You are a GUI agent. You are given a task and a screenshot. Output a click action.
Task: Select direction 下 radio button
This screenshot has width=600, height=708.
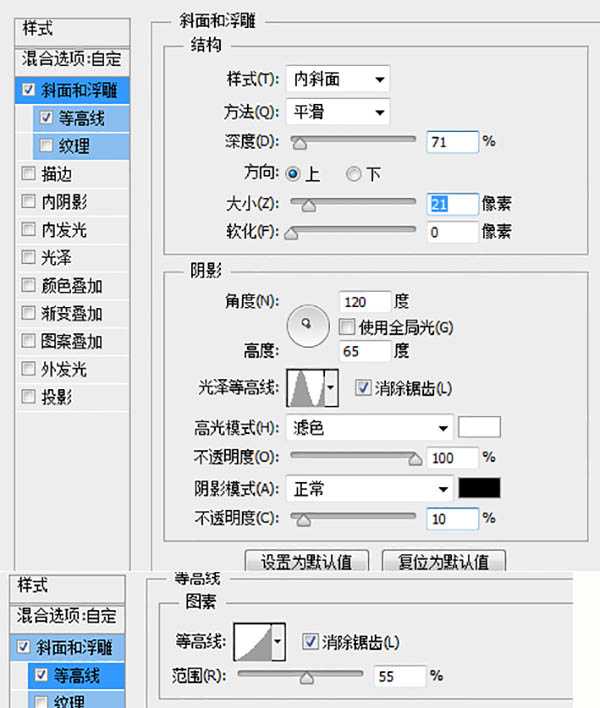coord(353,174)
